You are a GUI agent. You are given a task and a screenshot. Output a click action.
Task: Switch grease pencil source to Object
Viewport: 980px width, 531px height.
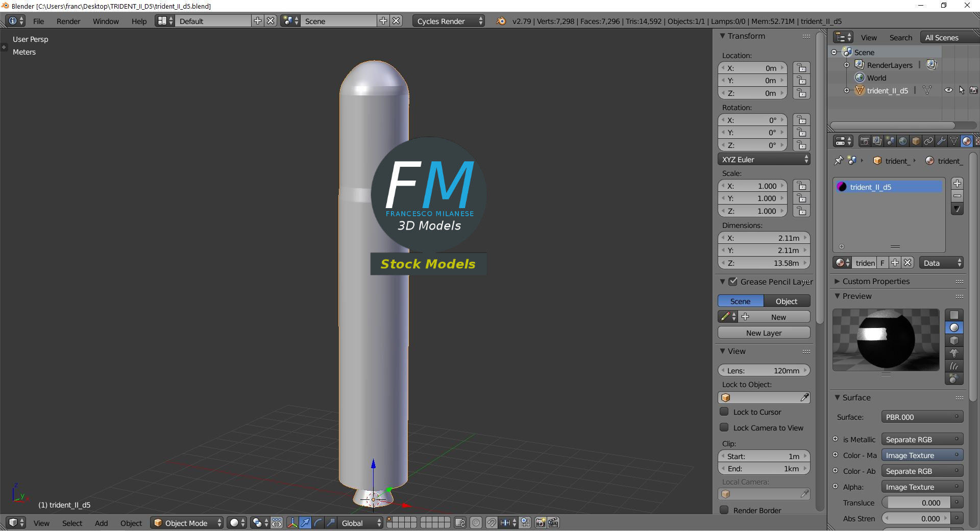pyautogui.click(x=787, y=301)
